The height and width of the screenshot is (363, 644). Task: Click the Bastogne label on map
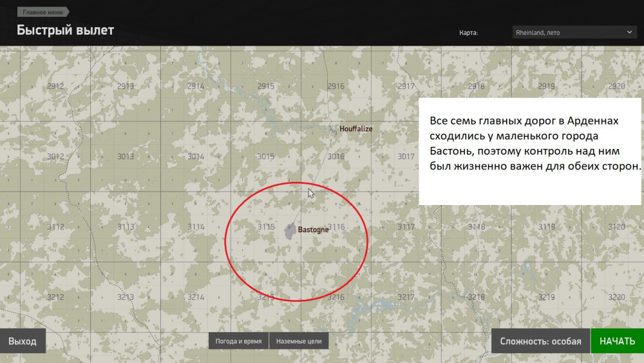(x=313, y=230)
